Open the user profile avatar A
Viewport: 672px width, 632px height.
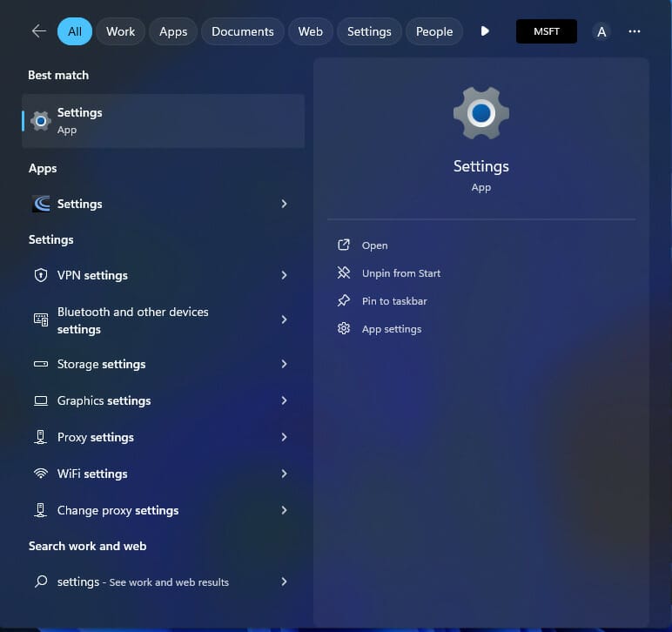point(601,31)
